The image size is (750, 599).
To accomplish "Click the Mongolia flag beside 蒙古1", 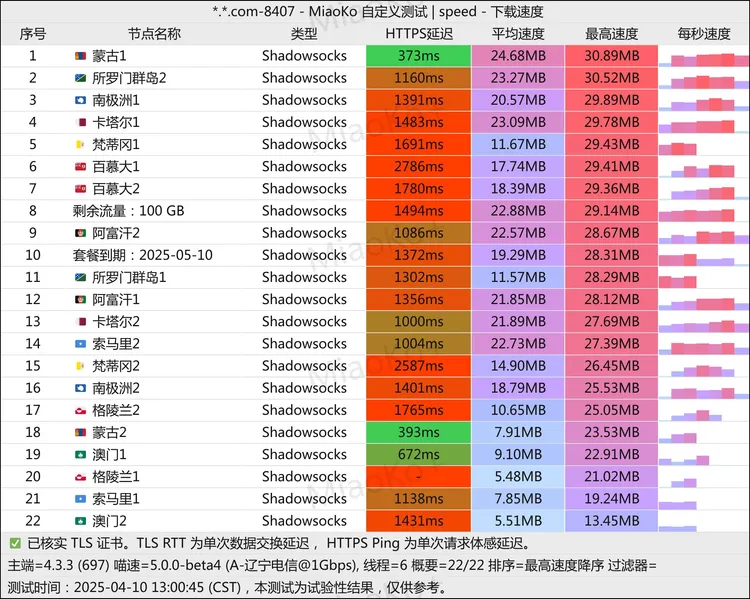I will click(x=81, y=56).
